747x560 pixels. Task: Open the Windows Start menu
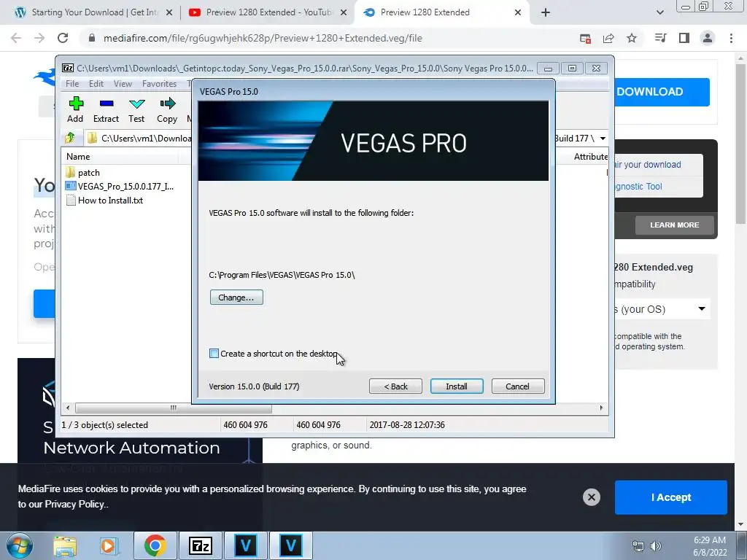click(20, 545)
